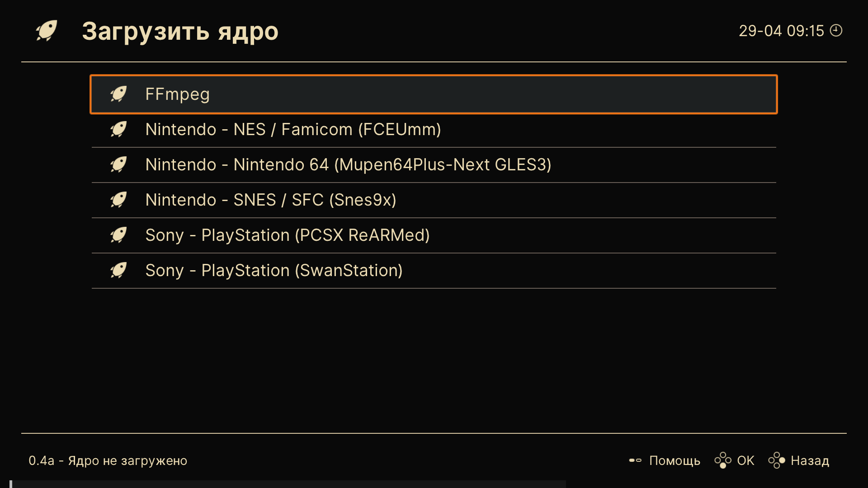Click the date and time display
This screenshot has width=868, height=488.
781,31
